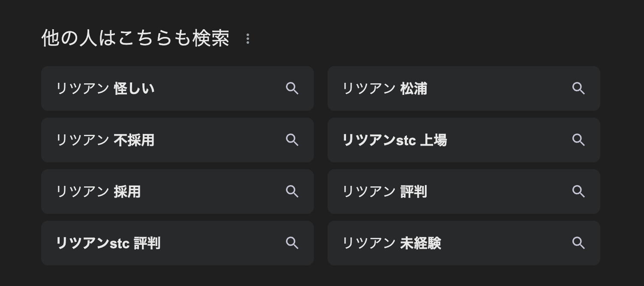Image resolution: width=644 pixels, height=286 pixels.
Task: Click the bold word 松浦
Action: coord(413,89)
